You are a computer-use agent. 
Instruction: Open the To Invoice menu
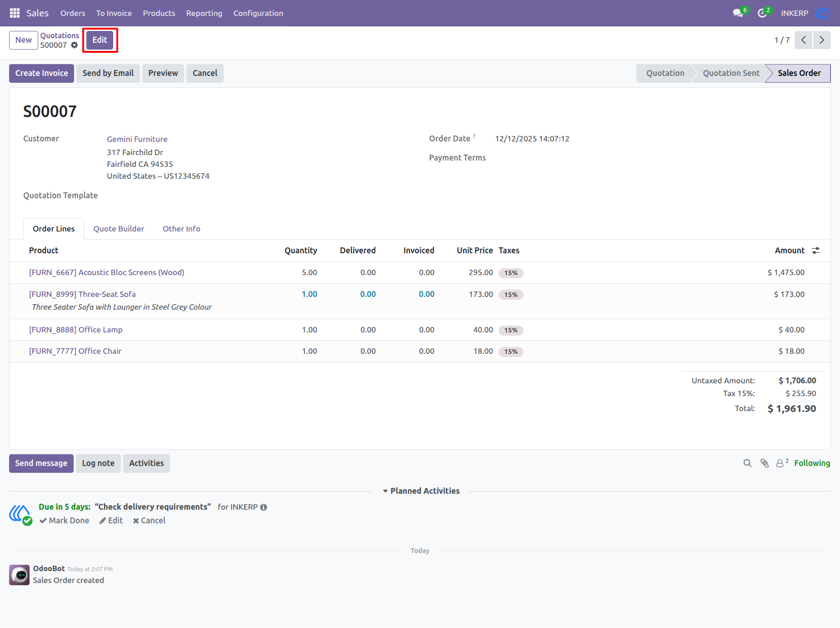pyautogui.click(x=114, y=13)
